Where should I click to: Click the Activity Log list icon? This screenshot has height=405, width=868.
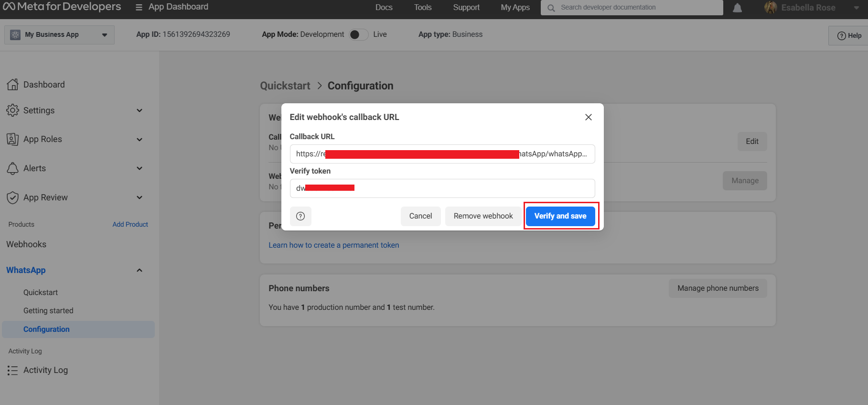pos(12,370)
